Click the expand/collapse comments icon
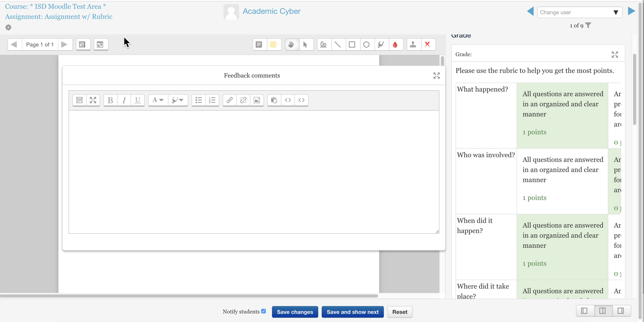This screenshot has width=644, height=322. [x=101, y=45]
